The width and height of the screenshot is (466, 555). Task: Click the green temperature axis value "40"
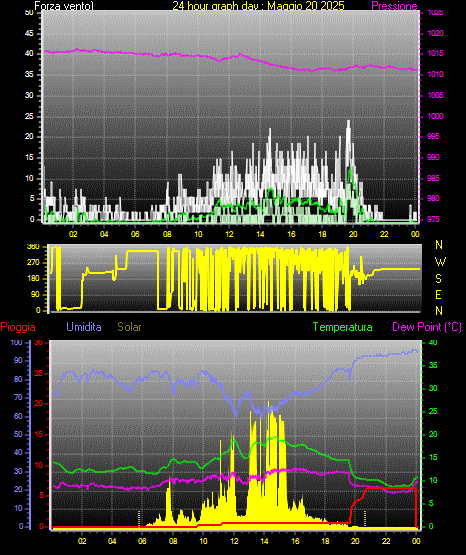[433, 343]
